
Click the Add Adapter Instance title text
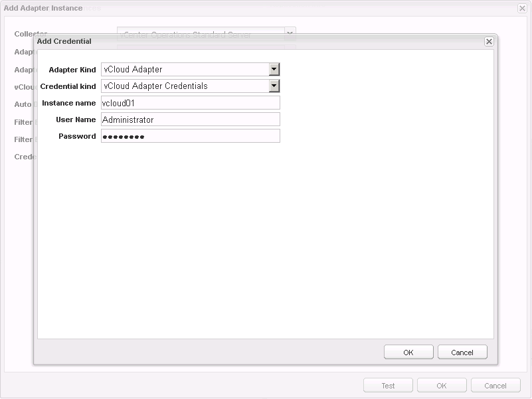tap(43, 8)
